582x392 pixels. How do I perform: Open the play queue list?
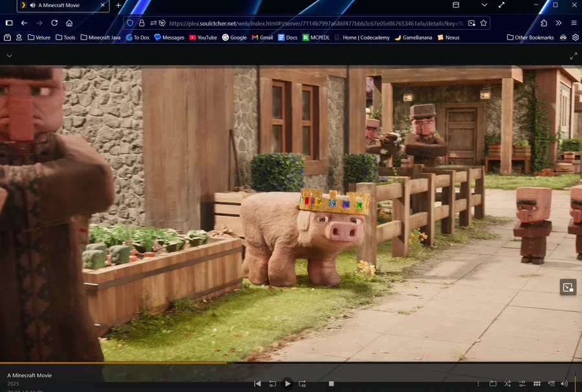(x=552, y=384)
